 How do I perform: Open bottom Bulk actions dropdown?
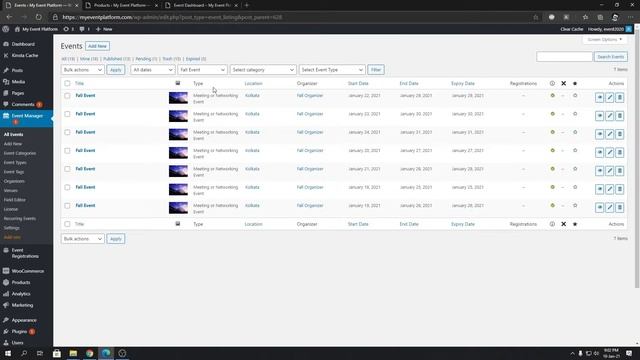(x=82, y=239)
